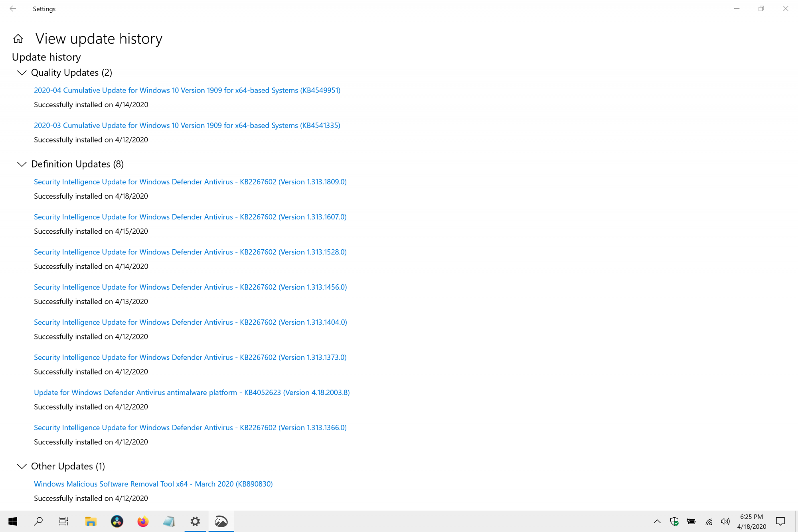Open the Malicious Software Removal Tool KB890830 link
798x532 pixels.
pos(153,484)
